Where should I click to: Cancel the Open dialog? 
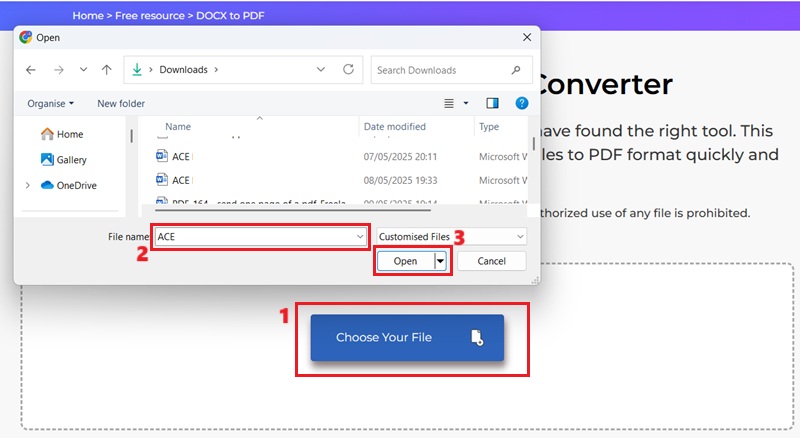coord(492,261)
